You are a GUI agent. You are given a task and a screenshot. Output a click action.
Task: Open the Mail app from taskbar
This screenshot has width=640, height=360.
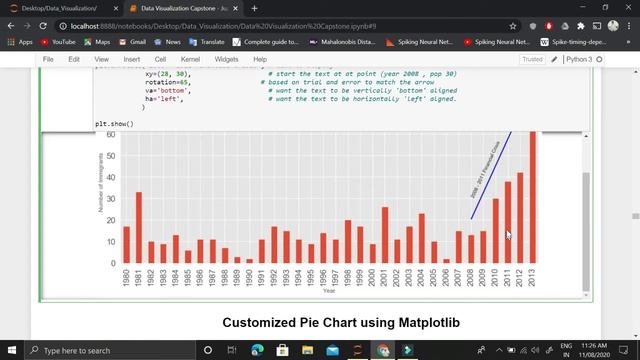point(333,350)
